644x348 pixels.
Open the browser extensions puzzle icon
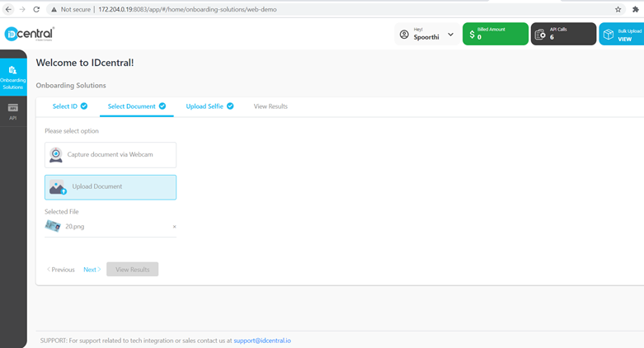pos(636,9)
